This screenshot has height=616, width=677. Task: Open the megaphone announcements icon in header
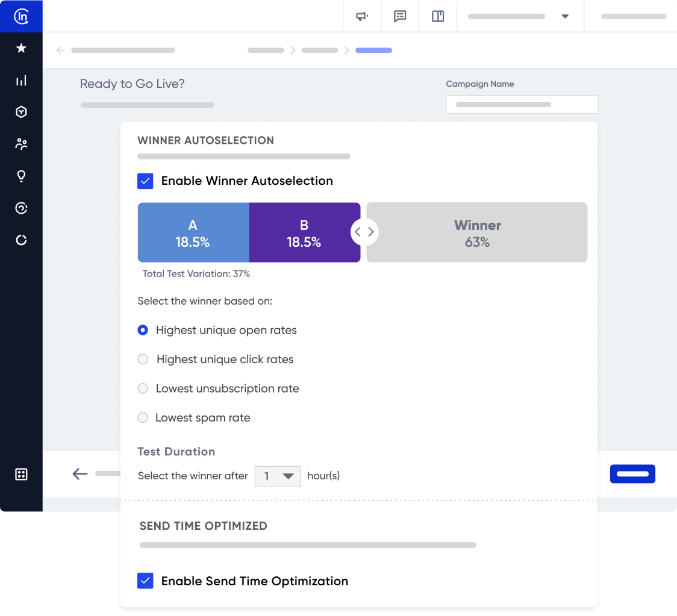[x=362, y=16]
